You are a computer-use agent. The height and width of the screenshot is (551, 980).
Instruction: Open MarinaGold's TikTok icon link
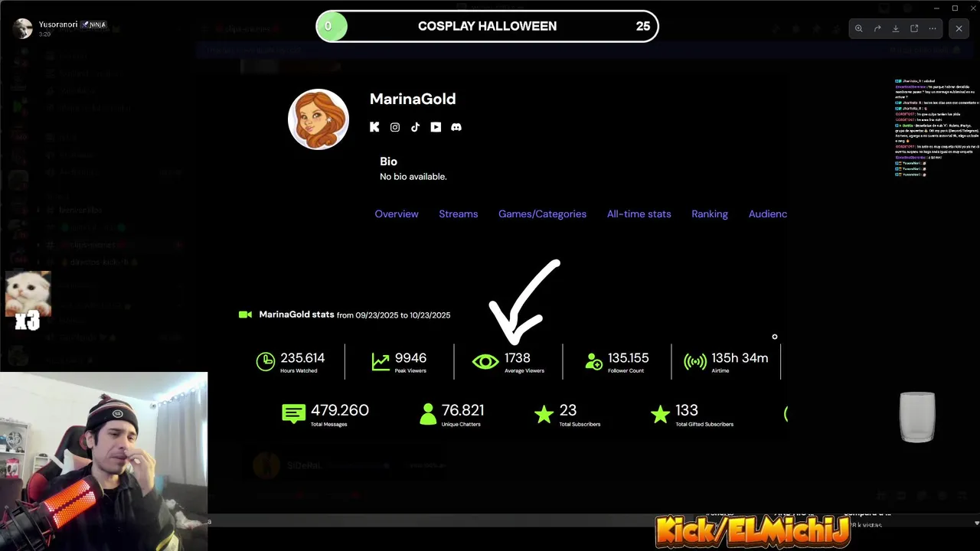(415, 127)
